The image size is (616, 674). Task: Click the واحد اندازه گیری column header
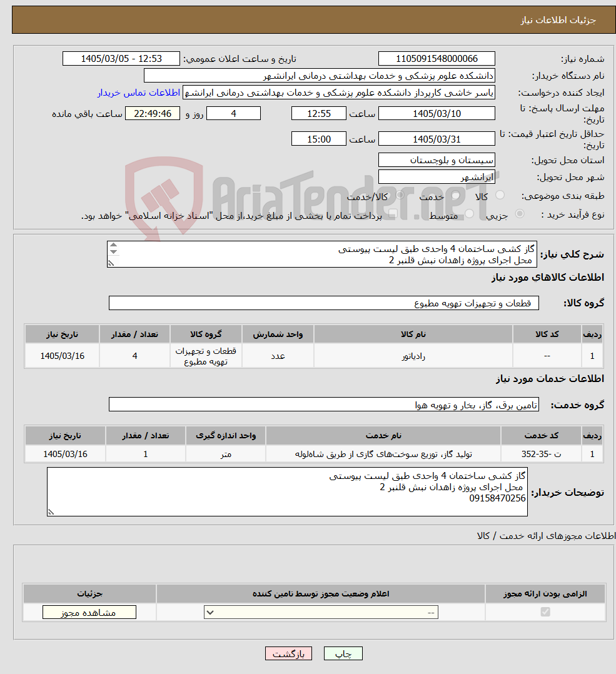point(226,435)
